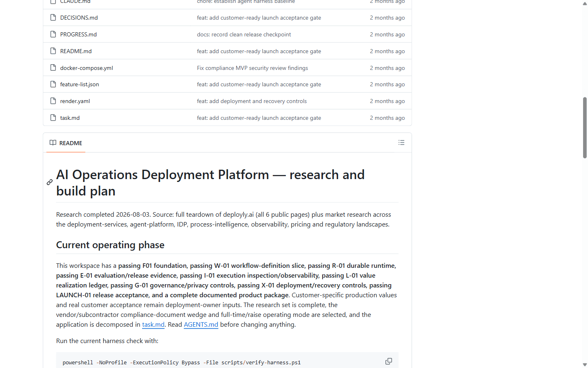Click the 'Current operating phase' heading

pyautogui.click(x=110, y=245)
